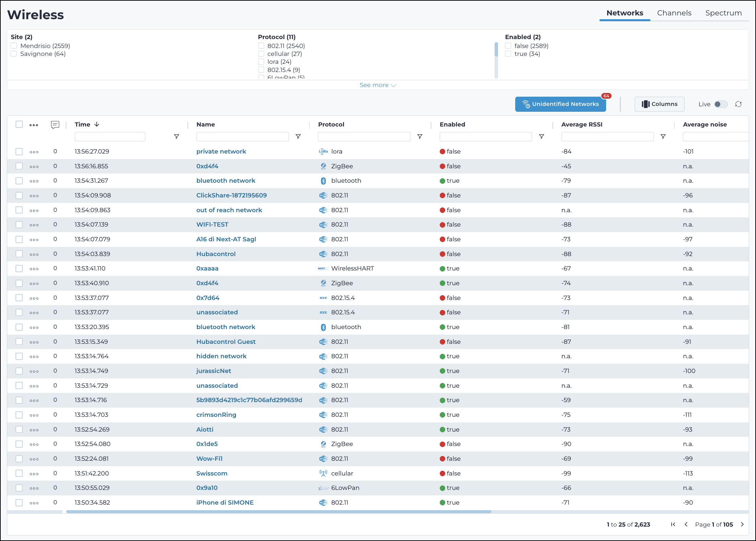756x541 pixels.
Task: Go to first page icon
Action: coord(673,524)
